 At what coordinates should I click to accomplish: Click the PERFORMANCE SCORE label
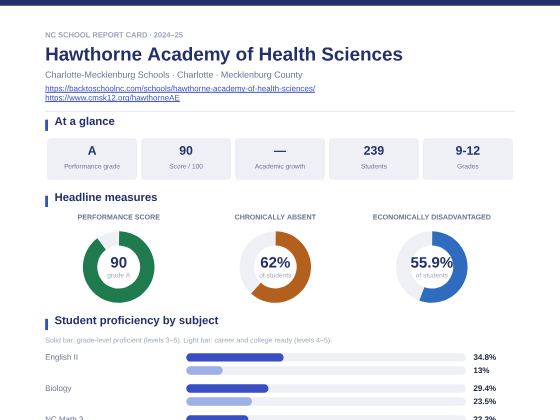point(119,217)
